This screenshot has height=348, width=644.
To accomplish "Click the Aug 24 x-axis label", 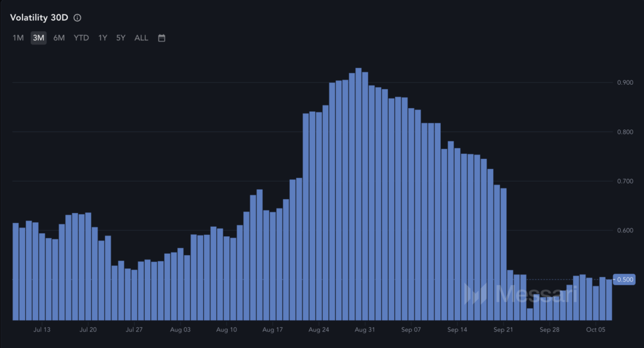I will coord(319,329).
